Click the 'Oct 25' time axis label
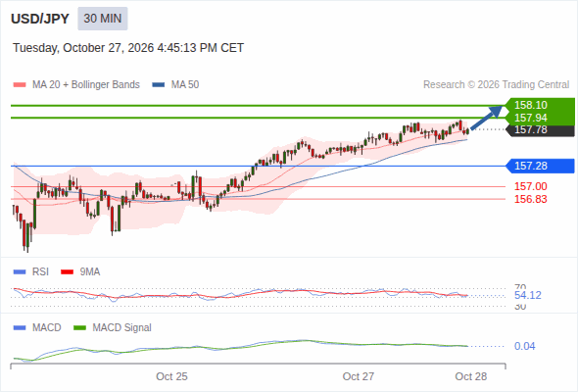The width and height of the screenshot is (578, 392). [171, 376]
